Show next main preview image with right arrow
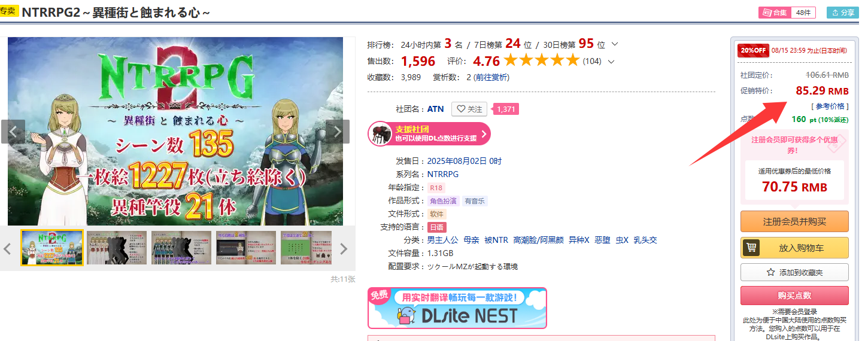The image size is (868, 341). [x=337, y=132]
